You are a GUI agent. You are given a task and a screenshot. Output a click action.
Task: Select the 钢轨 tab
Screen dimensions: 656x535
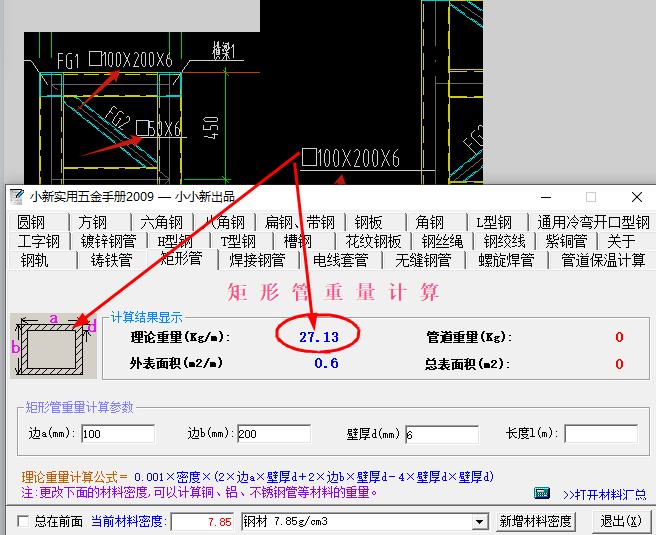coord(42,260)
